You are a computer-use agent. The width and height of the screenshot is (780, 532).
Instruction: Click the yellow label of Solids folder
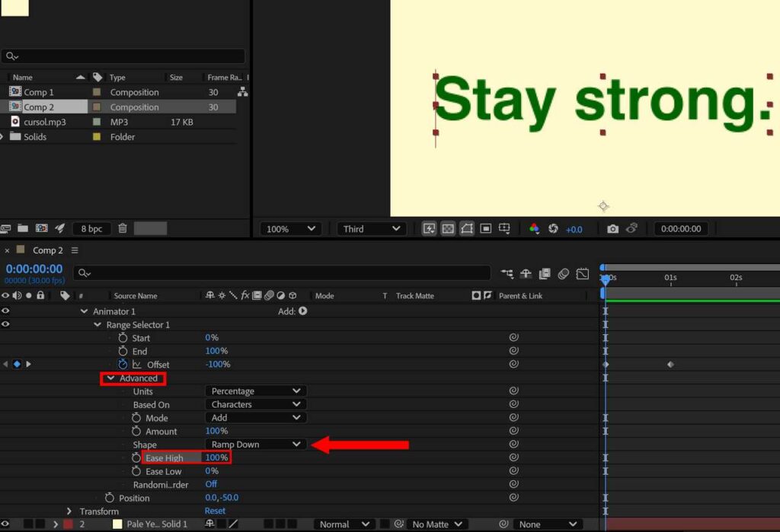click(x=97, y=137)
